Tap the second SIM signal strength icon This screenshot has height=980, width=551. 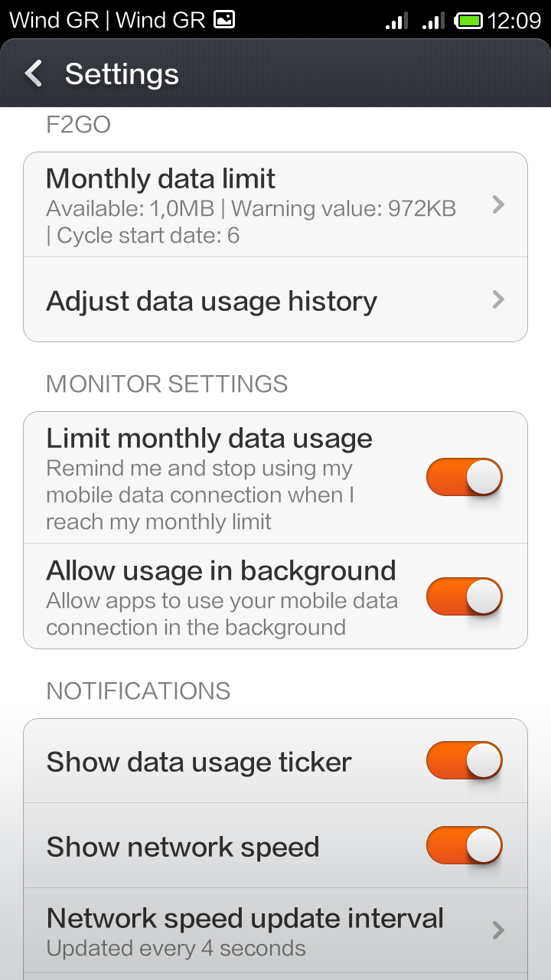coord(434,21)
